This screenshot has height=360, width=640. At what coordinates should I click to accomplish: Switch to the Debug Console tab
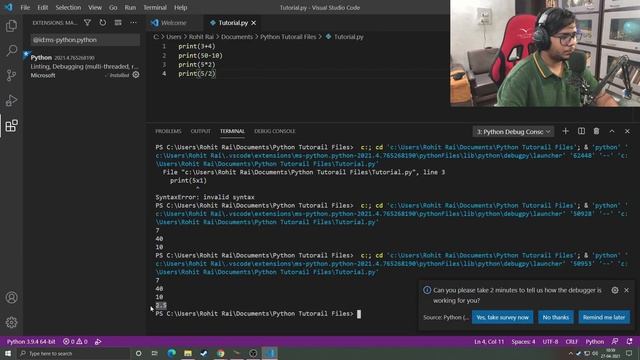pos(275,131)
